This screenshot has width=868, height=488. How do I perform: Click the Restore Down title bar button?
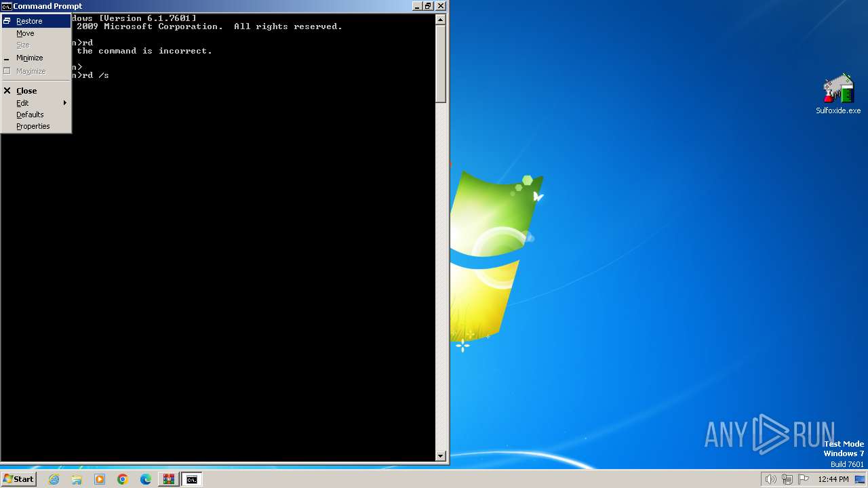[x=428, y=6]
